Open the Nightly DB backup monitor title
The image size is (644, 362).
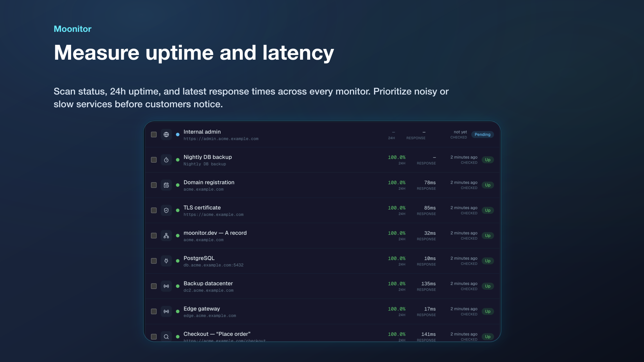pyautogui.click(x=208, y=157)
